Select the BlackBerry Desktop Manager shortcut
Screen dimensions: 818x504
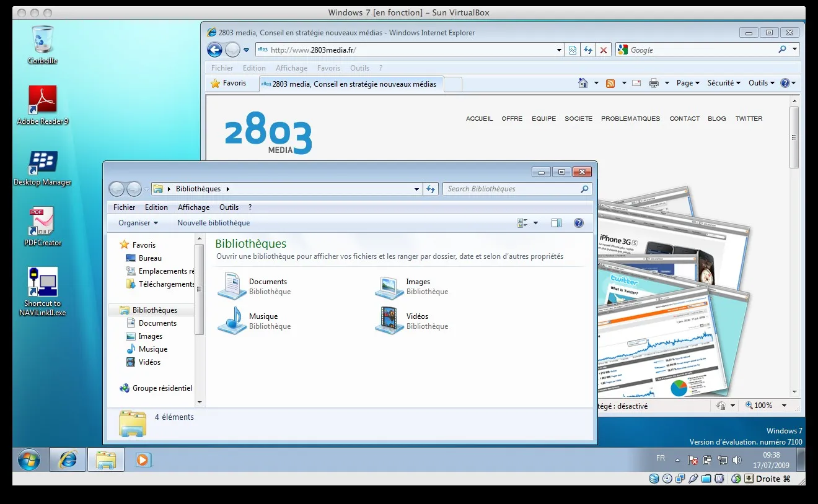tap(43, 168)
